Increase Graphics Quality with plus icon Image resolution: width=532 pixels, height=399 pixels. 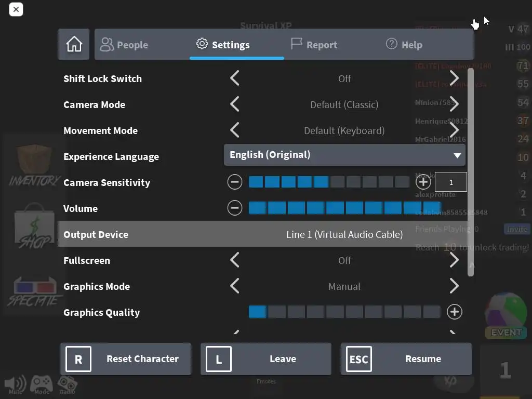click(x=454, y=312)
